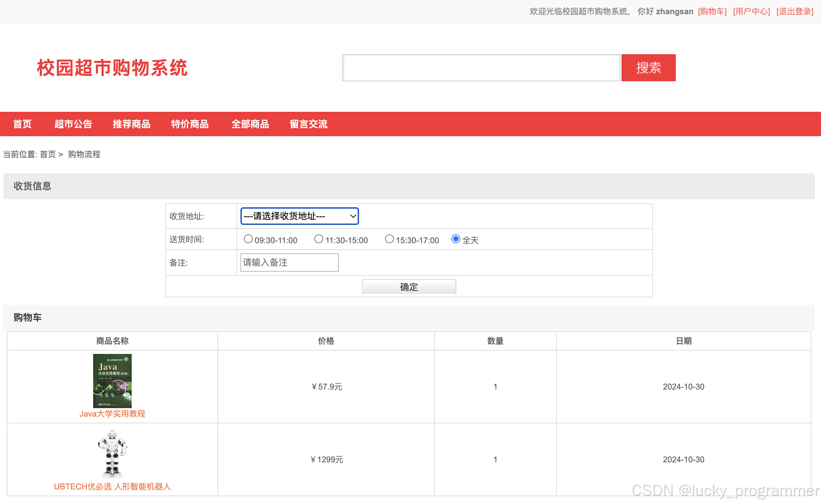Screen dimensions: 821x504
Task: Click the Java textbook product image
Action: [112, 380]
